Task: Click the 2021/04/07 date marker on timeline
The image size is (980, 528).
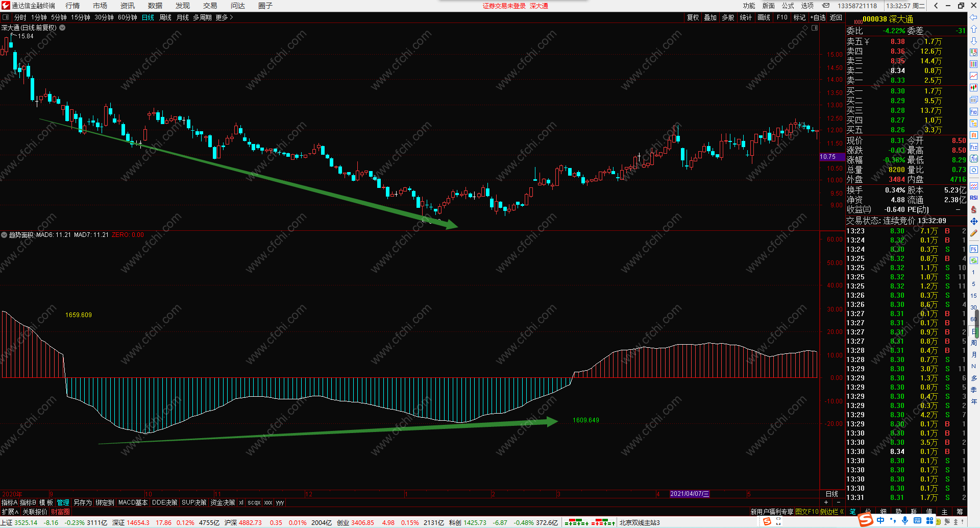Action: pos(689,494)
